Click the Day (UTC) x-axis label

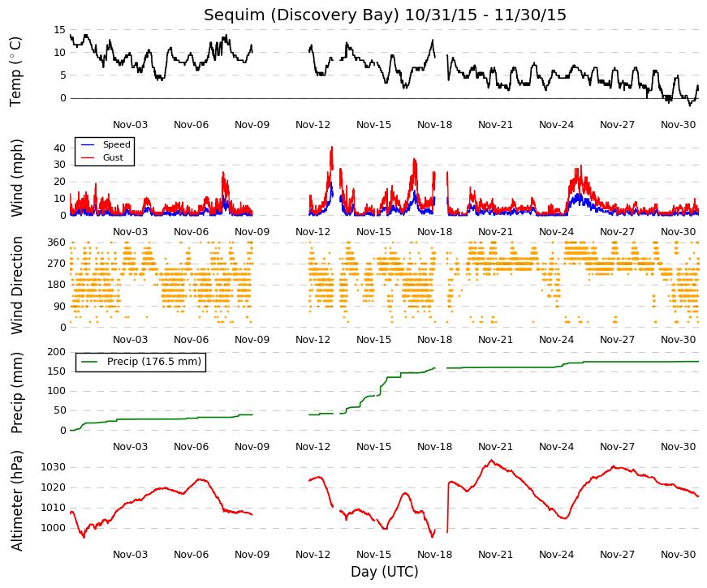click(385, 572)
